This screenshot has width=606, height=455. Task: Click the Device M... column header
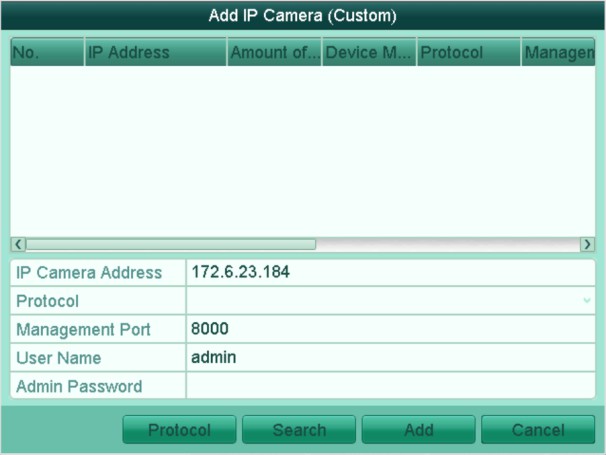tap(369, 52)
